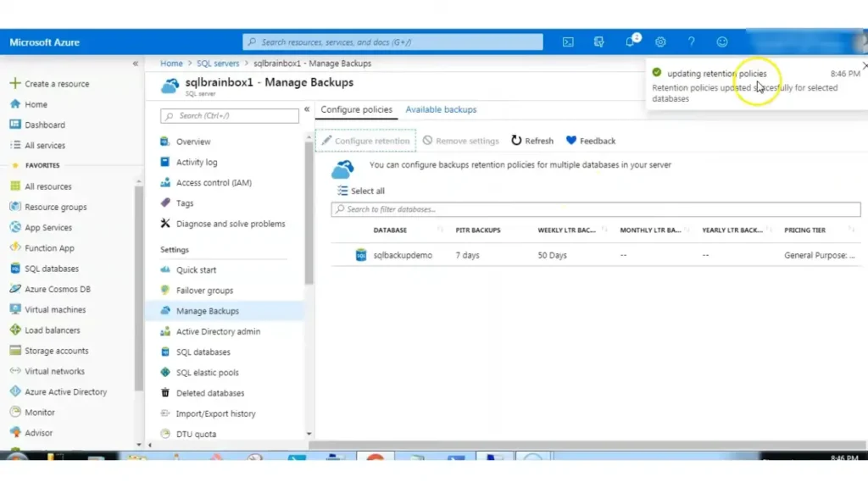Collapse the SQL server resource menu
Screen dimensions: 868x488
pos(307,109)
